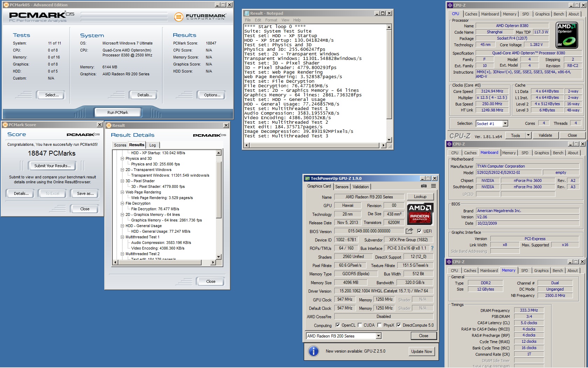Toggle the DirectCompute 5.0 checkbox
The image size is (588, 368).
(x=399, y=325)
